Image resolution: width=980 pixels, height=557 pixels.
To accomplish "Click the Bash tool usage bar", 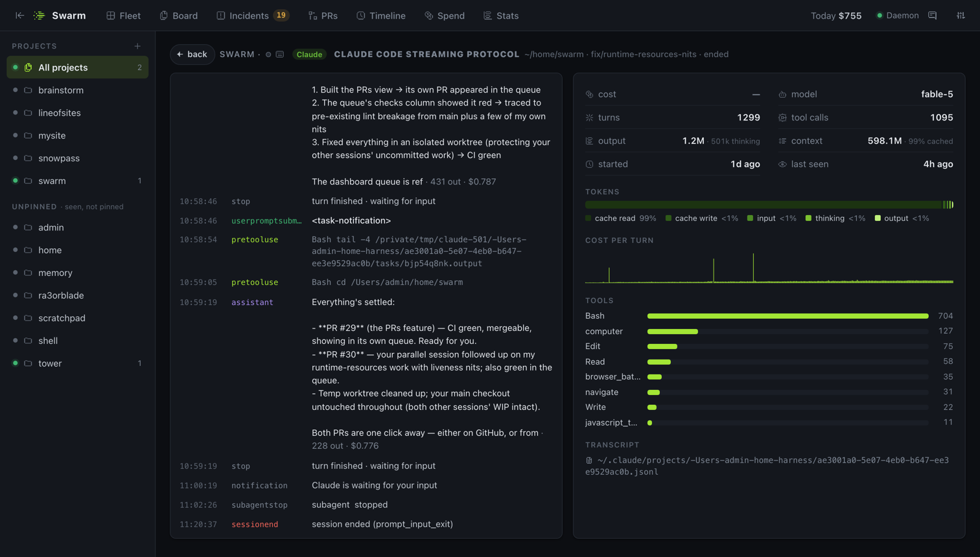I will point(787,316).
